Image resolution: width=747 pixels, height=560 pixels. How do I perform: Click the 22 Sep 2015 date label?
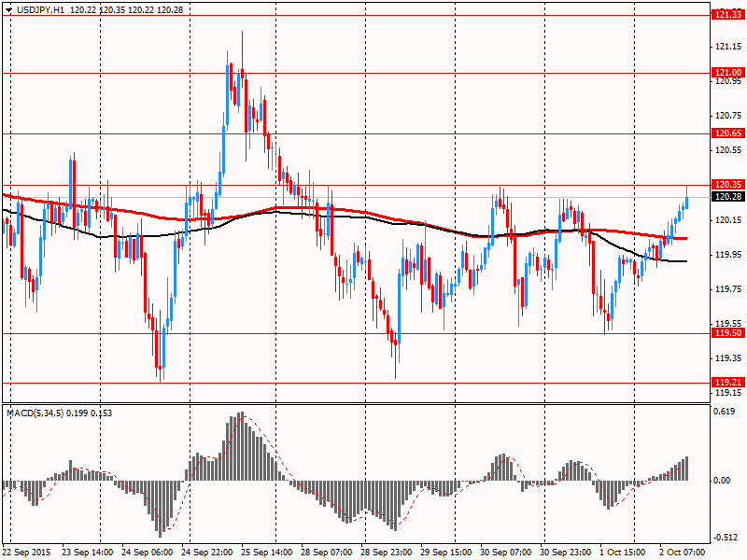27,553
